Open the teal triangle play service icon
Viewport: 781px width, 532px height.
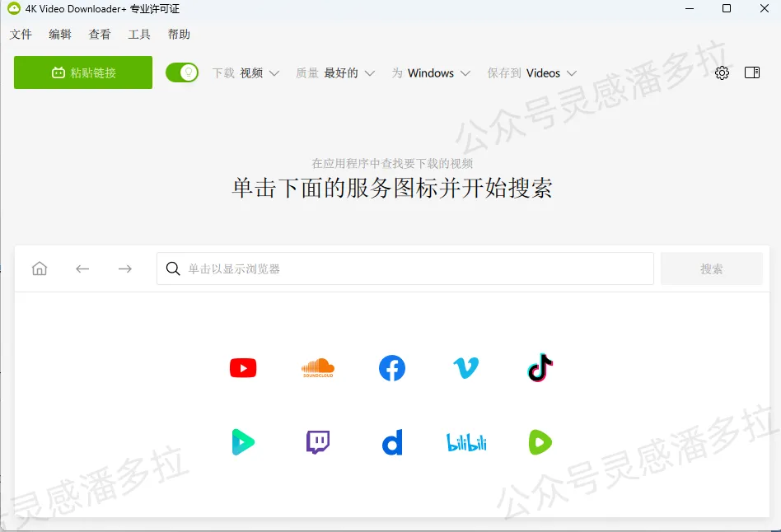coord(243,442)
